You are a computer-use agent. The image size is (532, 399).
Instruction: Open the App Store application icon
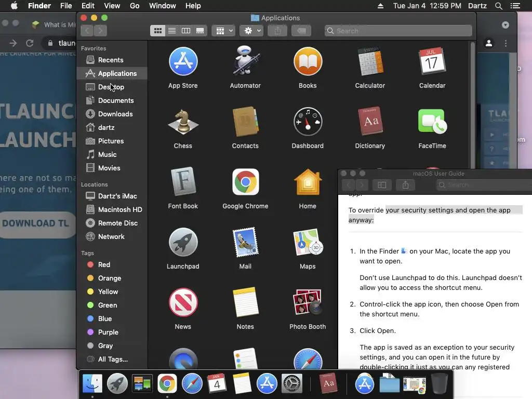tap(183, 62)
